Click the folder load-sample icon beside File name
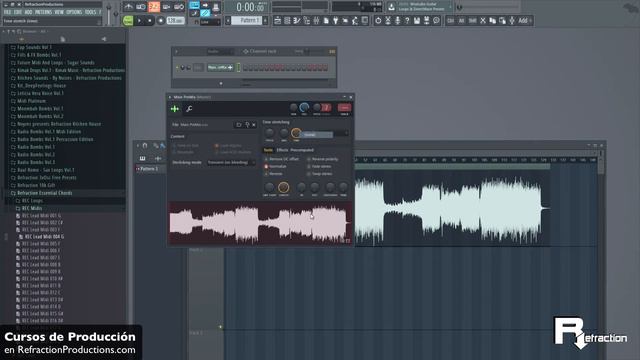Image resolution: width=640 pixels, height=360 pixels. coord(239,124)
